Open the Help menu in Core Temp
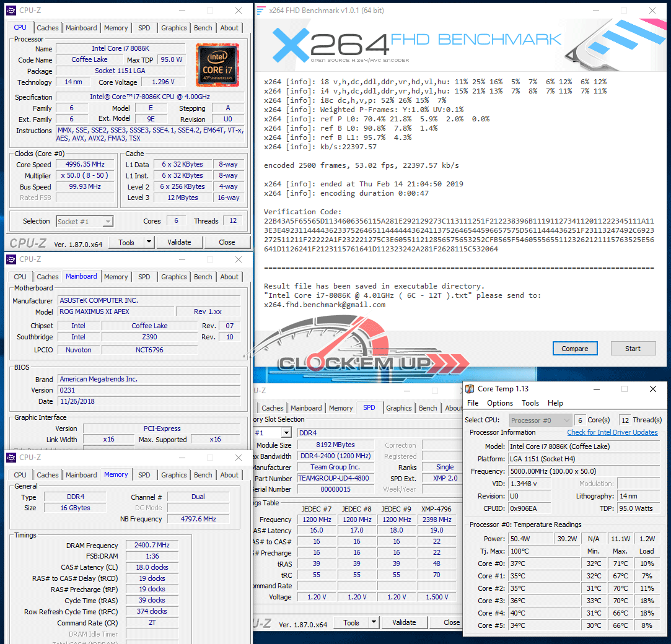This screenshot has width=671, height=644. coord(555,403)
